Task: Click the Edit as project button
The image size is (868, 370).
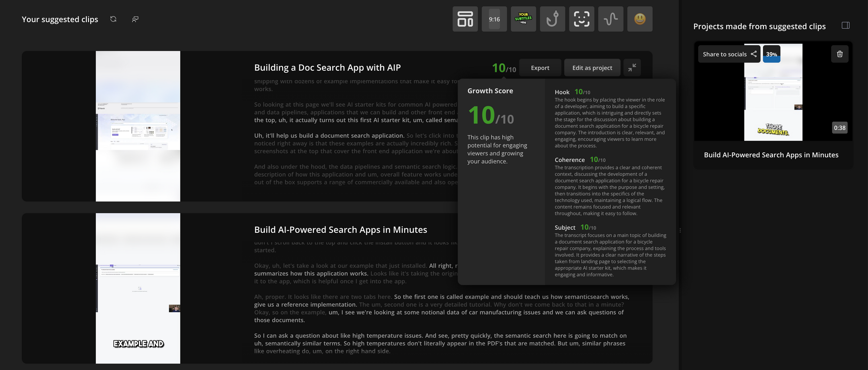Action: point(592,68)
